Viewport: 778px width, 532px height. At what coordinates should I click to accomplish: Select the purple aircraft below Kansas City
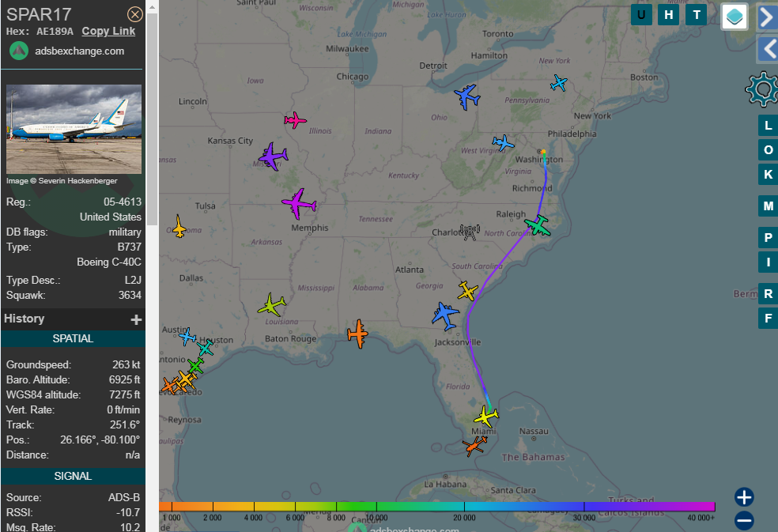[x=273, y=157]
